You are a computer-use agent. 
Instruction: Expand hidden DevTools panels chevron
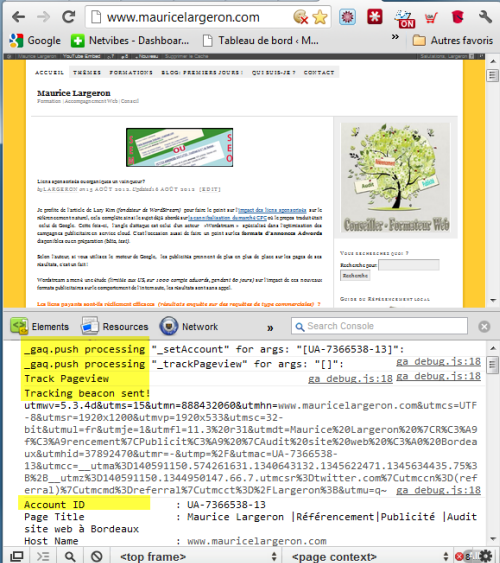(x=270, y=327)
